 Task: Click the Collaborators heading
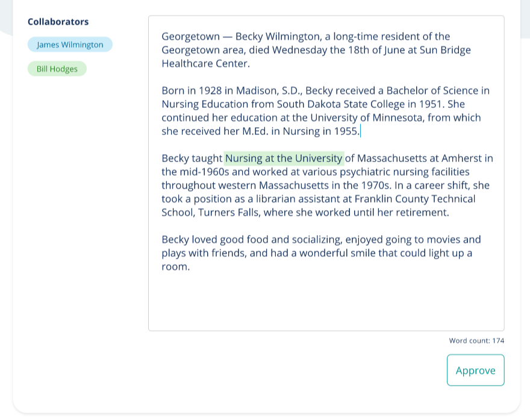click(58, 22)
